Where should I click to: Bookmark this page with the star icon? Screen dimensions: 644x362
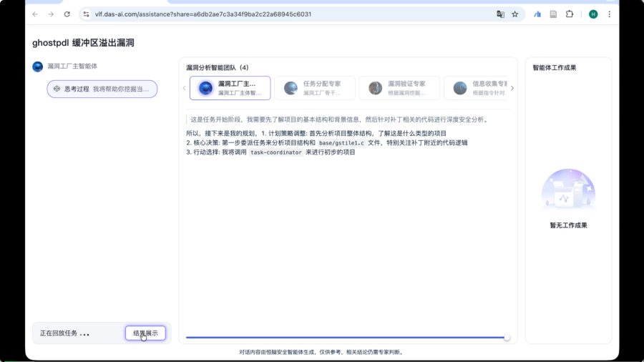[514, 14]
